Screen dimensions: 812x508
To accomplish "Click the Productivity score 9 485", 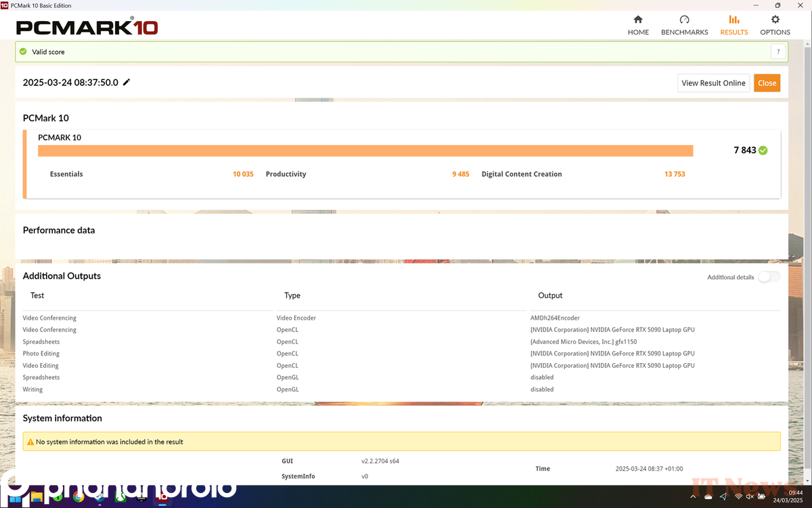I will click(x=461, y=174).
